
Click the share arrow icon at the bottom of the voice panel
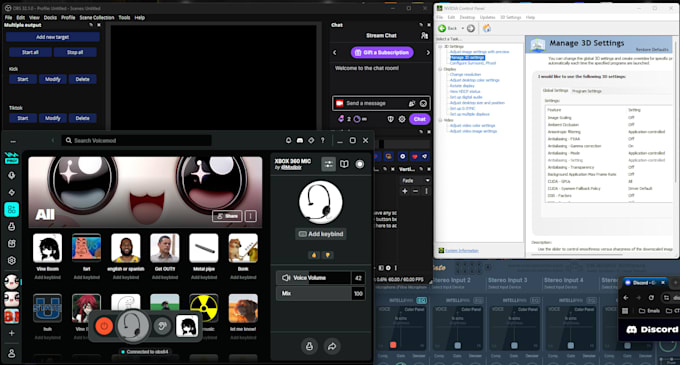pos(332,346)
